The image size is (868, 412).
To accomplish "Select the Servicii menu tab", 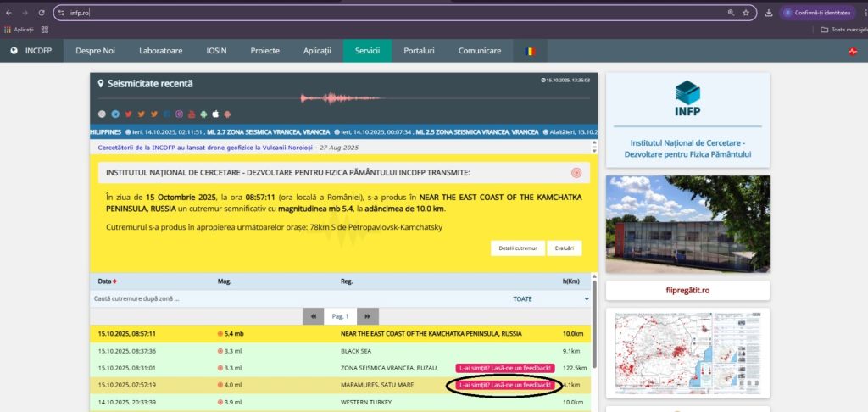I will pos(367,51).
